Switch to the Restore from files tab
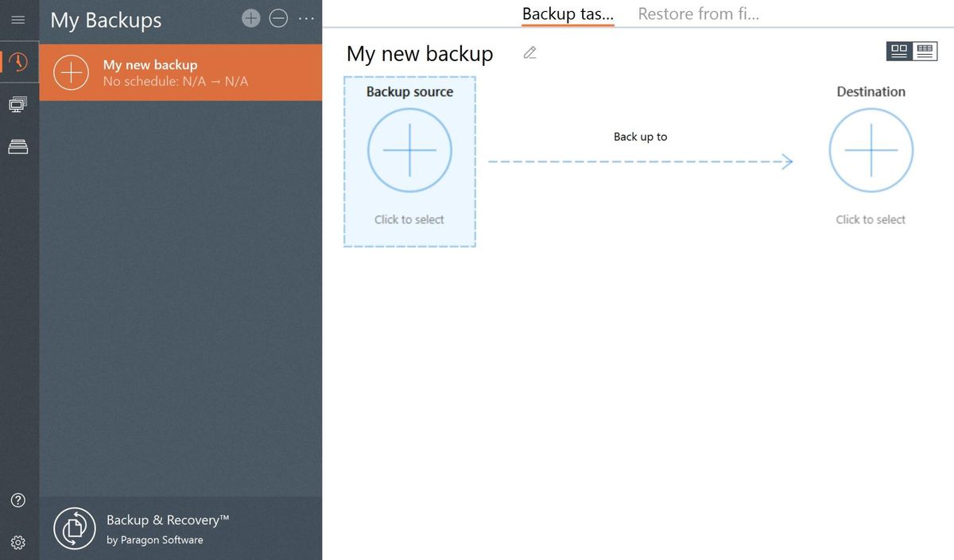This screenshot has width=954, height=560. [698, 14]
